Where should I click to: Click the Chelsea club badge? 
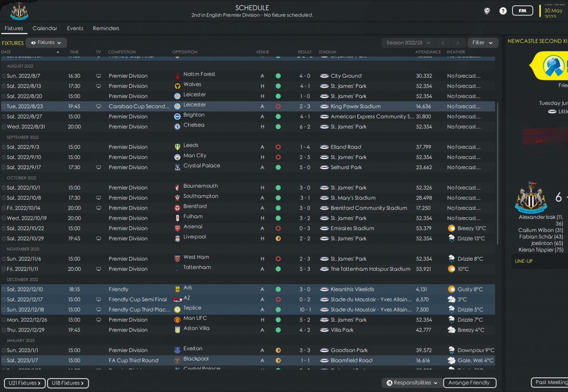click(x=177, y=127)
